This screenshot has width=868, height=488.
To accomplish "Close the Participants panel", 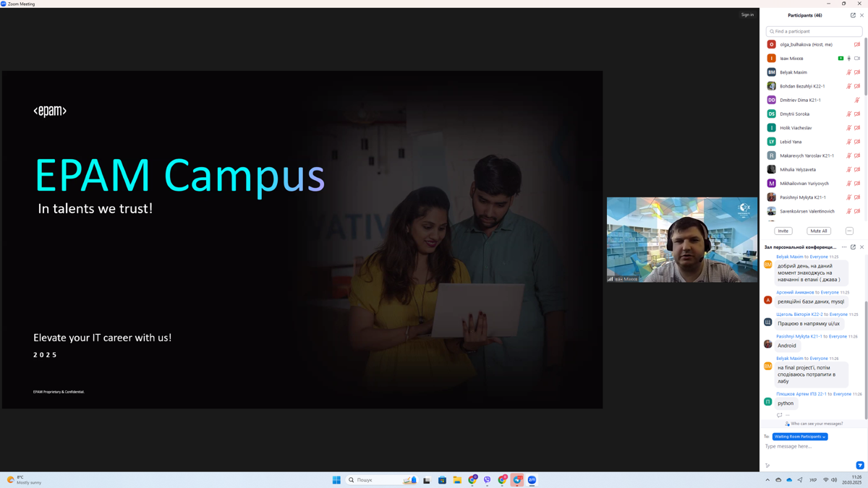I will click(861, 15).
